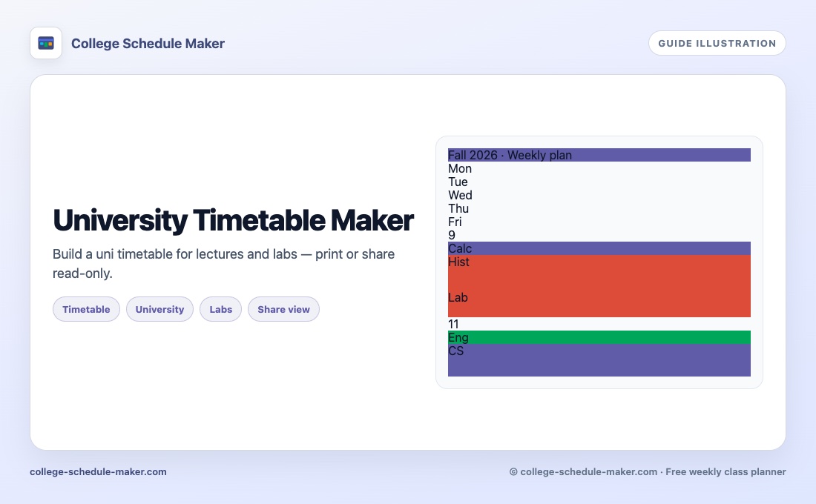
Task: Select the Mon day label
Action: 460,168
